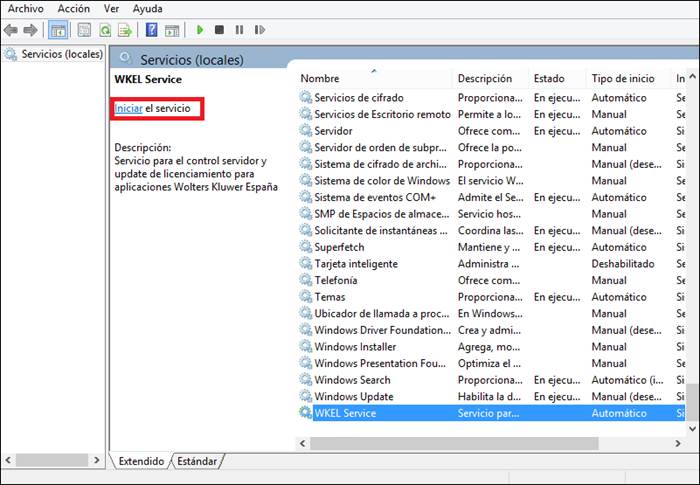Toggle the show/hide console tree icon
This screenshot has height=485, width=700.
pyautogui.click(x=58, y=30)
